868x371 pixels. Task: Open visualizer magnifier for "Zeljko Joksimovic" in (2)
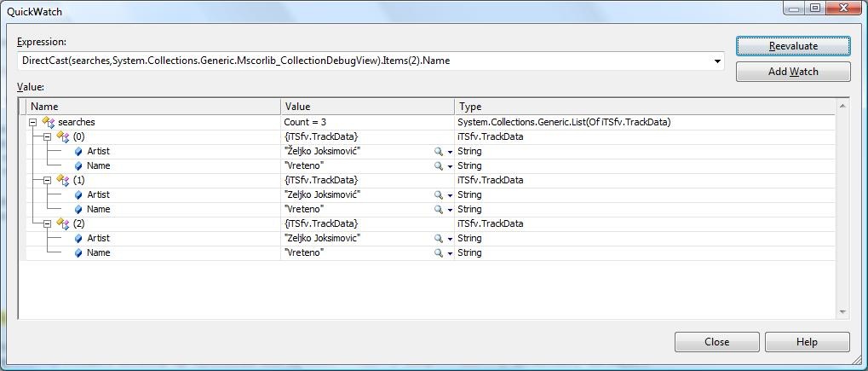pyautogui.click(x=439, y=238)
